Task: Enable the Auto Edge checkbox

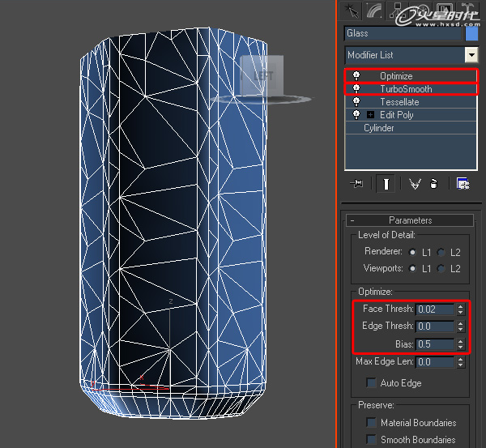Action: 371,383
